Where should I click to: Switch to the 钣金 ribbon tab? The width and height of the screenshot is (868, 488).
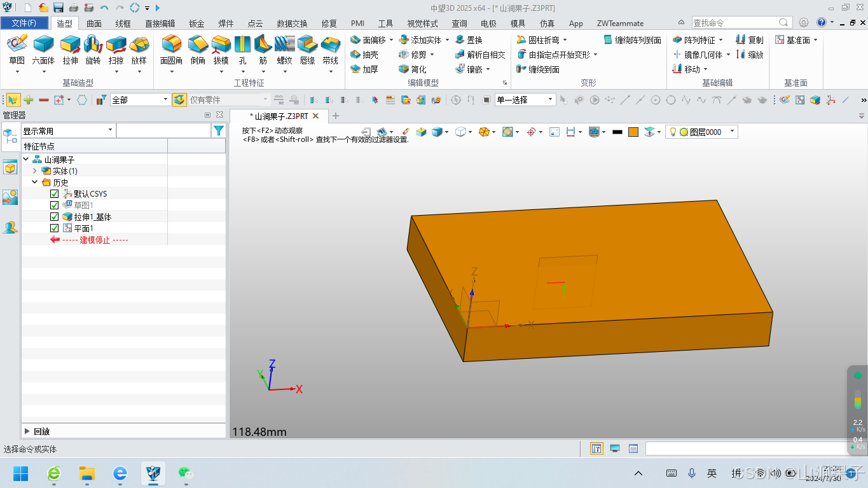[x=197, y=24]
